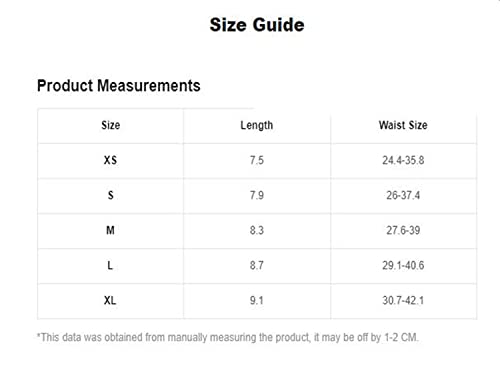Click the 7.5 length value
Screen dimensions: 500x367
(257, 160)
